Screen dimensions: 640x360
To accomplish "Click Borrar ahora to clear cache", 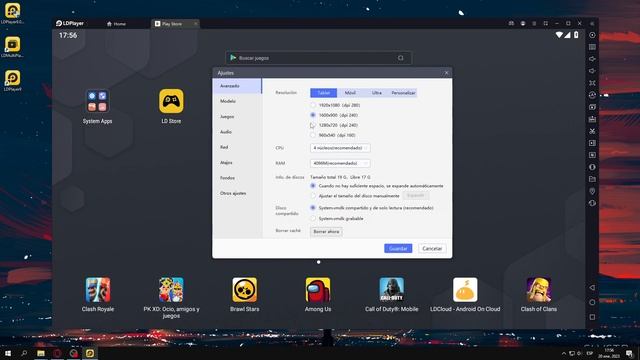I will click(326, 231).
